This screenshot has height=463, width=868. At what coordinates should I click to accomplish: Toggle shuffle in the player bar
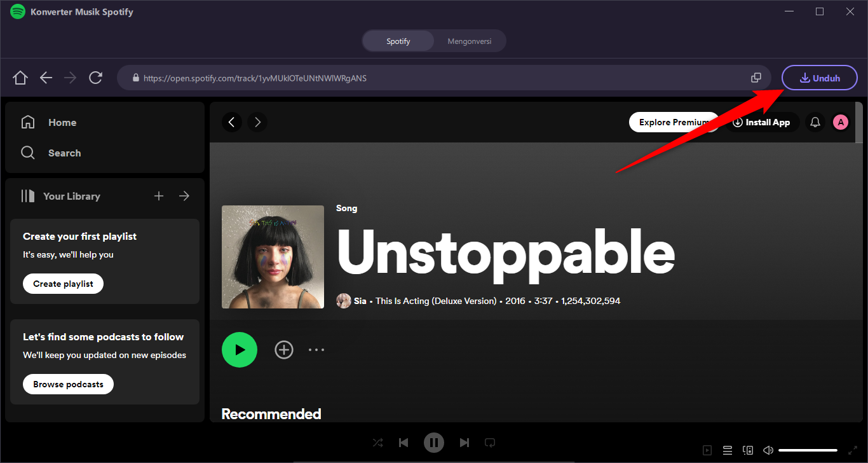click(377, 443)
